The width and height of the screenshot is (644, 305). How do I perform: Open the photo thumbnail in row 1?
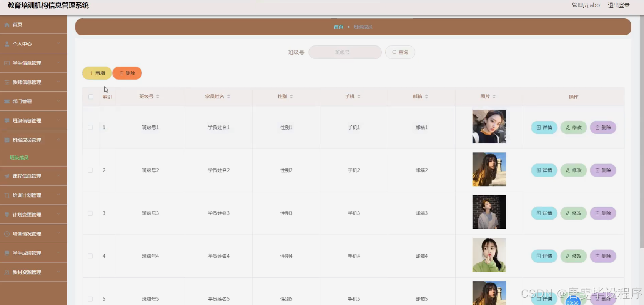(x=489, y=127)
